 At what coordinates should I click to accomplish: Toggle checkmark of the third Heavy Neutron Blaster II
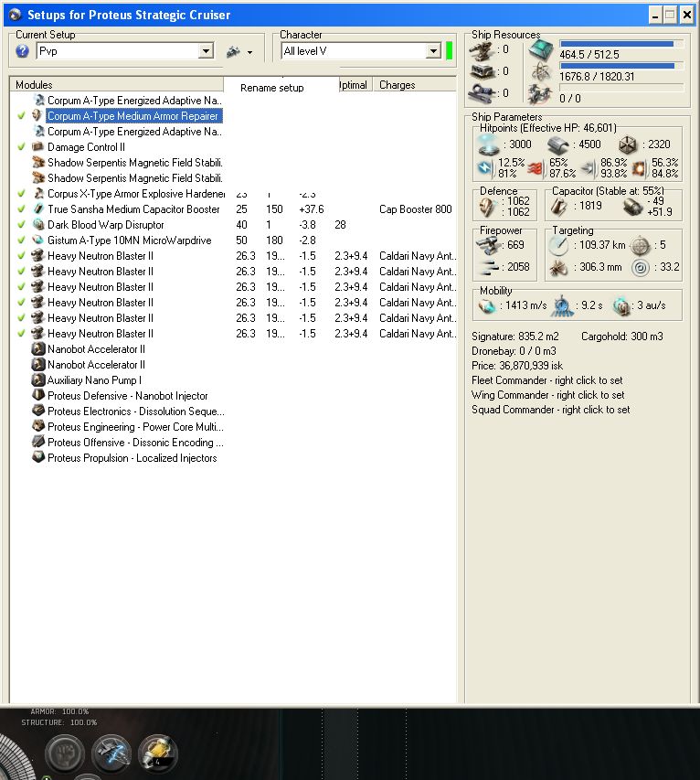21,286
